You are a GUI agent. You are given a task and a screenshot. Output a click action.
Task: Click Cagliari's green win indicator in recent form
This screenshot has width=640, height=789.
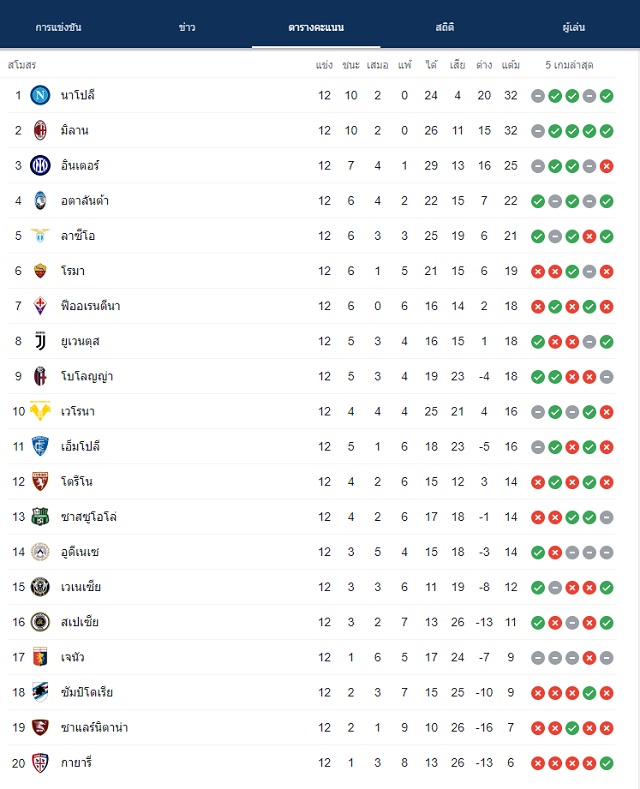pyautogui.click(x=606, y=763)
